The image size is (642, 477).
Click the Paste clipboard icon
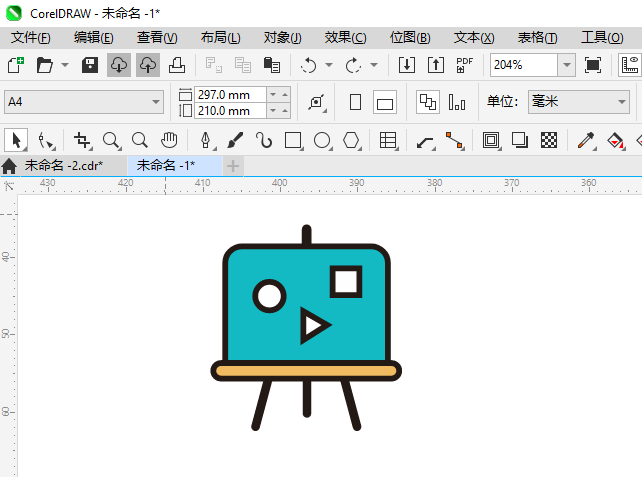pyautogui.click(x=271, y=65)
